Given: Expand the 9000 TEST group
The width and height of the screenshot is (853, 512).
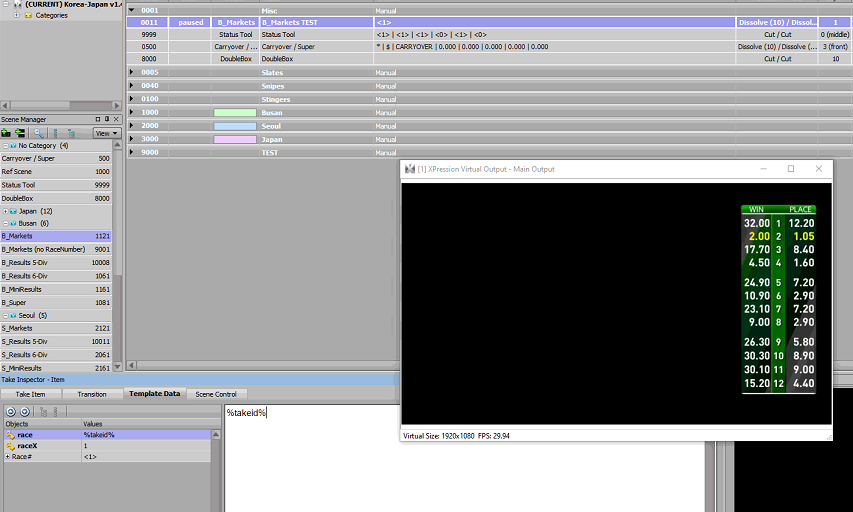Looking at the screenshot, I should 132,152.
